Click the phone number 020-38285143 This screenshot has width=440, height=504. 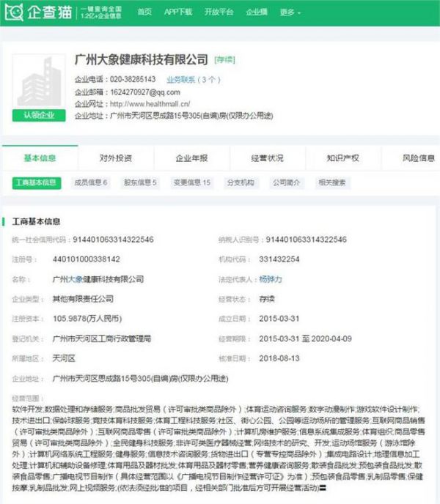pos(133,79)
